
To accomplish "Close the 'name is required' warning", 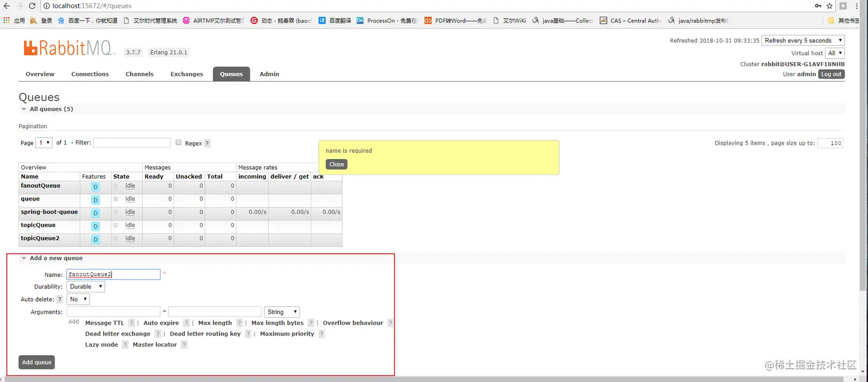I will pyautogui.click(x=336, y=164).
